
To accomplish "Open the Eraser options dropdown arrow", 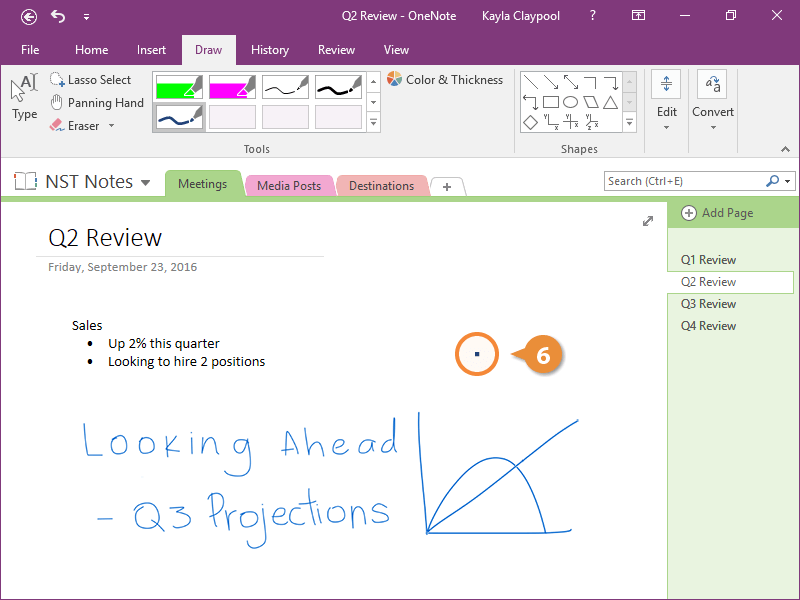I will coord(111,126).
